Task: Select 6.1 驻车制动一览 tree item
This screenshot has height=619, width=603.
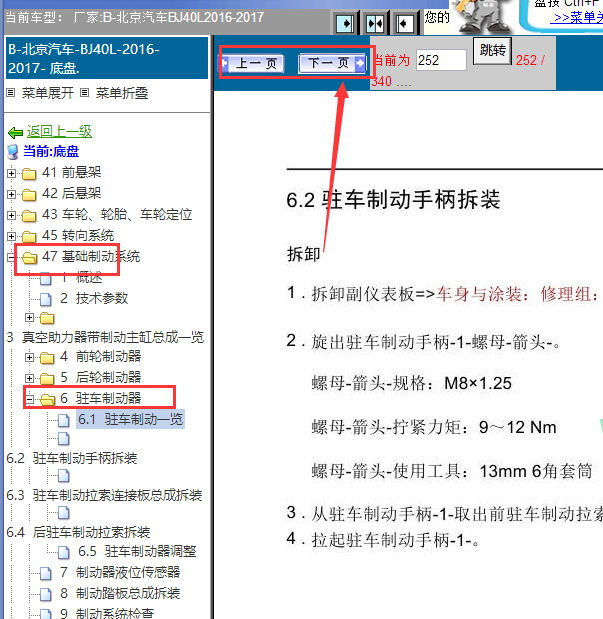Action: (x=130, y=419)
